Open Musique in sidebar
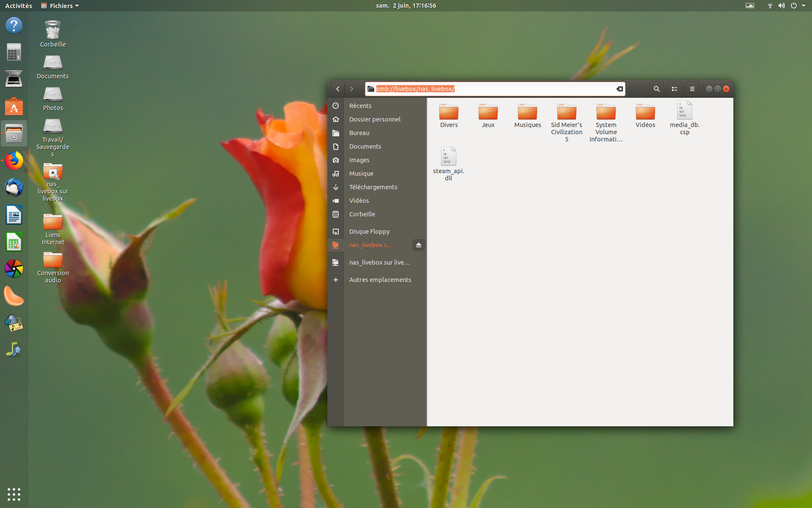Image resolution: width=812 pixels, height=508 pixels. pos(377,174)
